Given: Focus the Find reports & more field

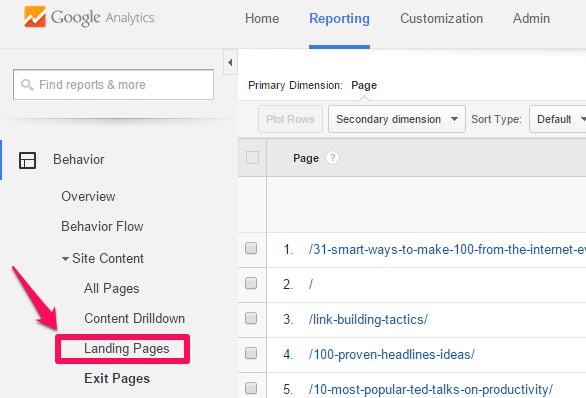Looking at the screenshot, I should [x=113, y=84].
